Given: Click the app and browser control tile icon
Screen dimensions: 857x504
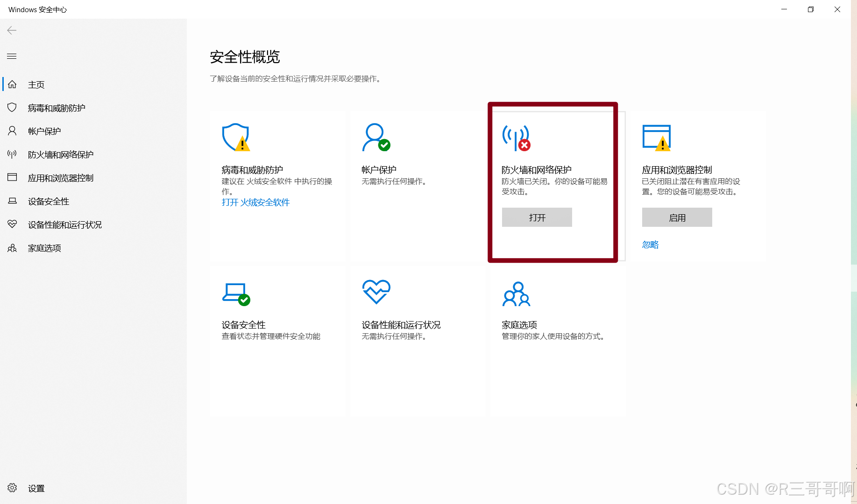Looking at the screenshot, I should (x=657, y=138).
